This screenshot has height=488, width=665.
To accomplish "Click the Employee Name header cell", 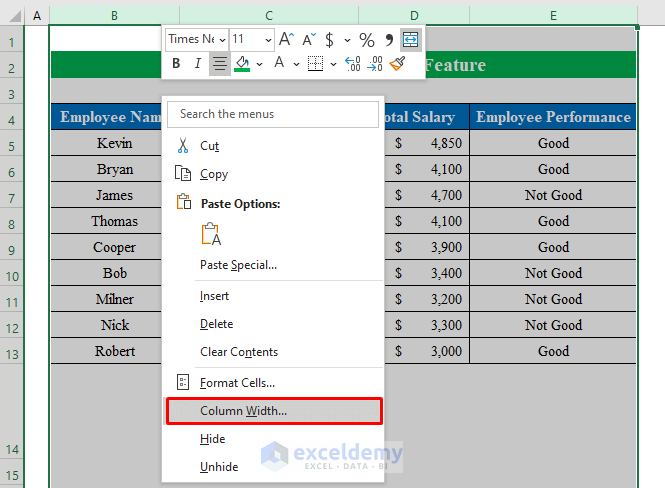I will [106, 117].
